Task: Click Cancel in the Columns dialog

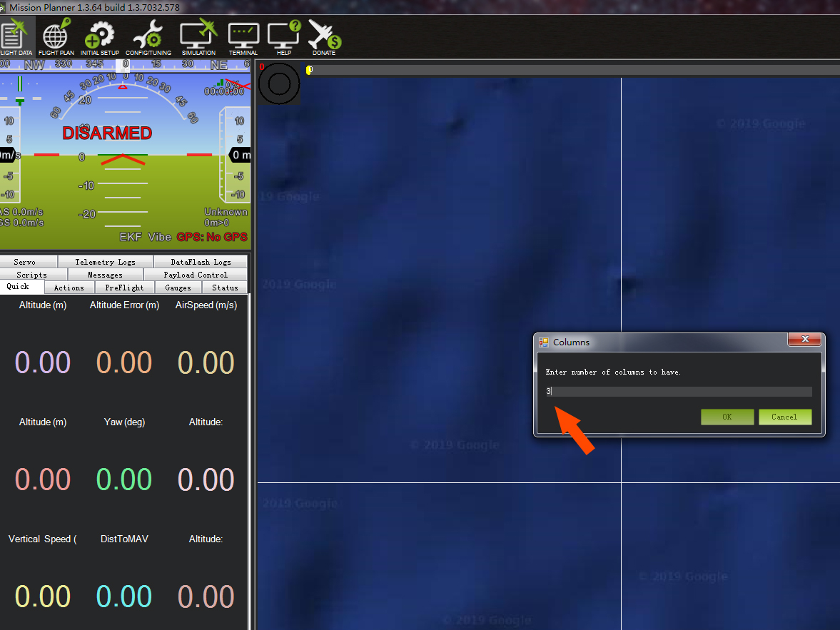Action: [785, 417]
